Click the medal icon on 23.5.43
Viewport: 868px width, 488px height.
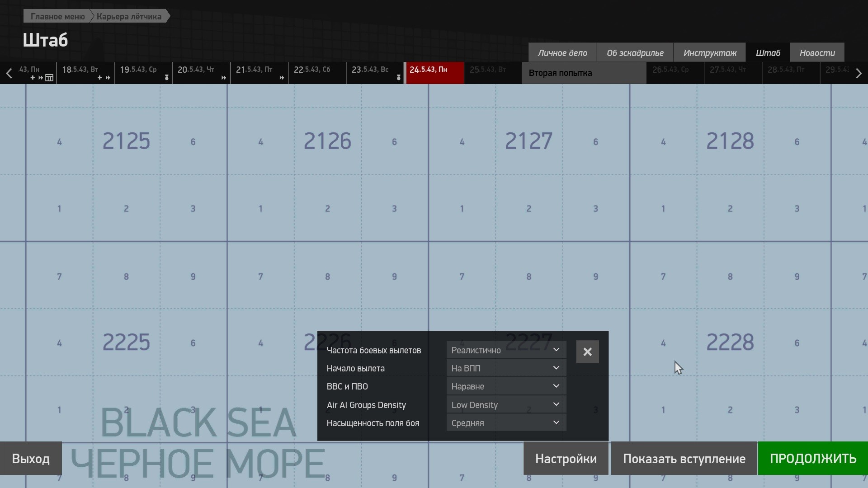click(x=398, y=78)
